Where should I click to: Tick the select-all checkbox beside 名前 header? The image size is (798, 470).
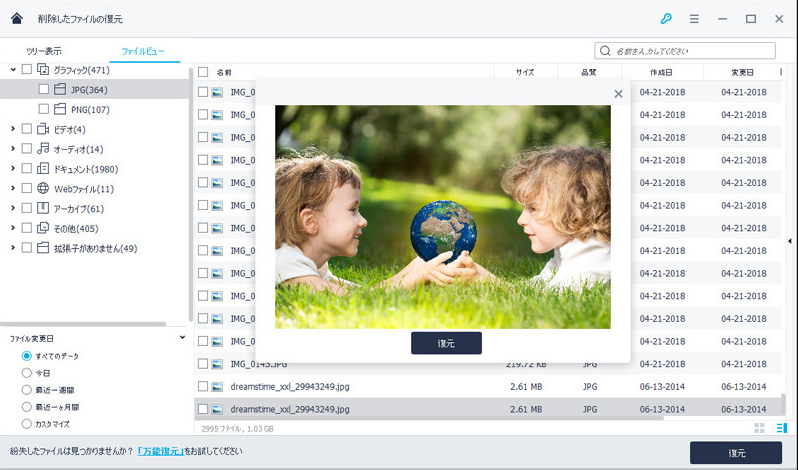point(203,72)
